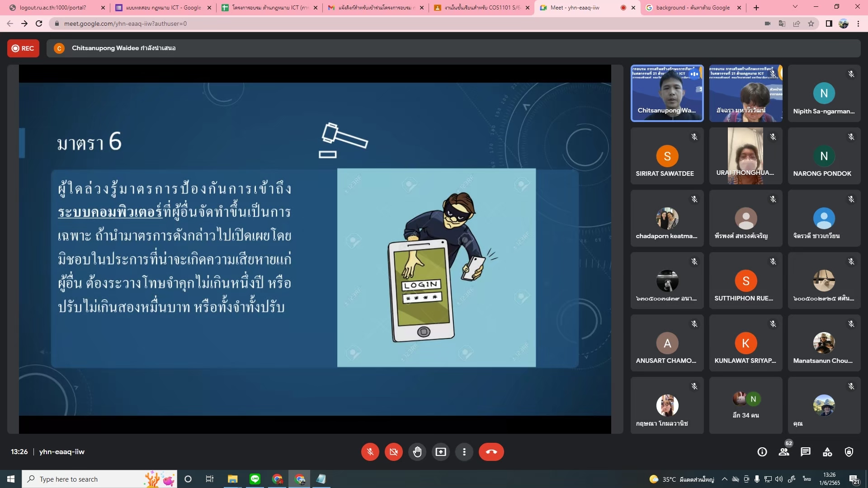Click the REC recording indicator
The image size is (868, 488).
point(23,48)
